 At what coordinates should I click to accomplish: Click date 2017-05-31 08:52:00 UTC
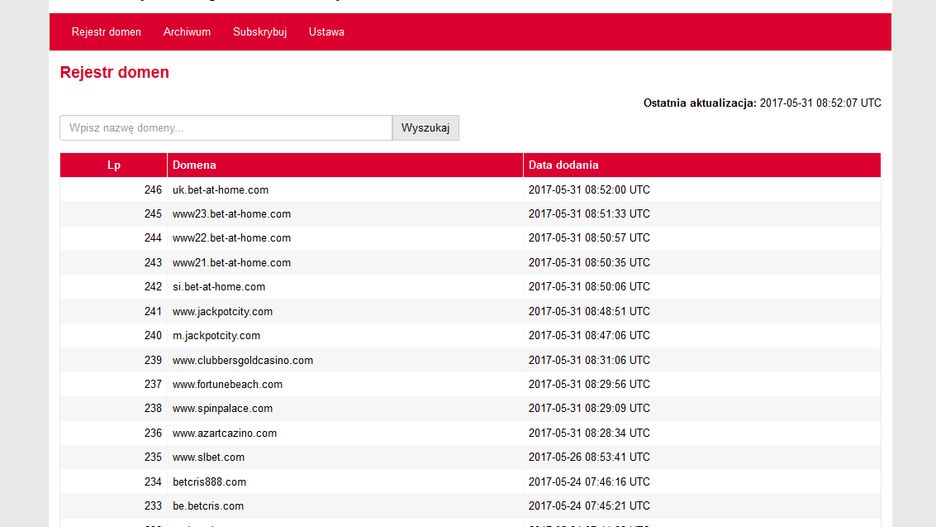coord(589,190)
